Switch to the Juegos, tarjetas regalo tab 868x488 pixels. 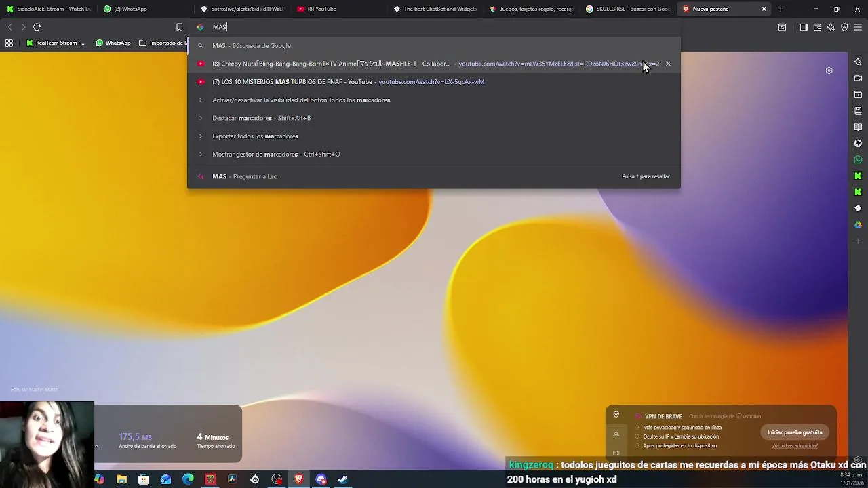point(532,9)
